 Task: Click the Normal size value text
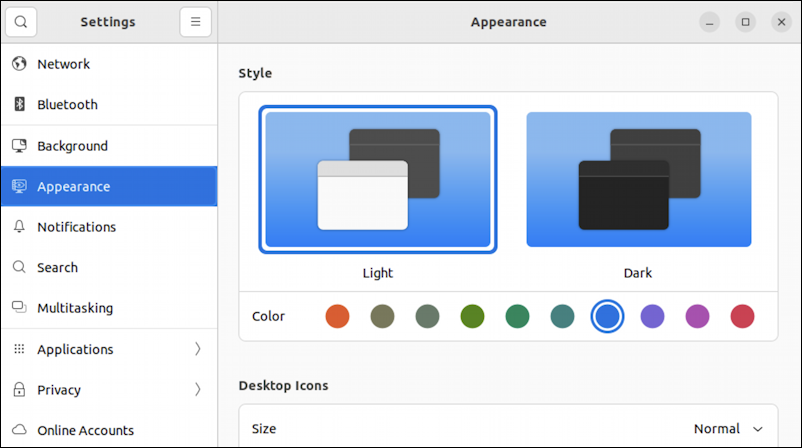(717, 429)
